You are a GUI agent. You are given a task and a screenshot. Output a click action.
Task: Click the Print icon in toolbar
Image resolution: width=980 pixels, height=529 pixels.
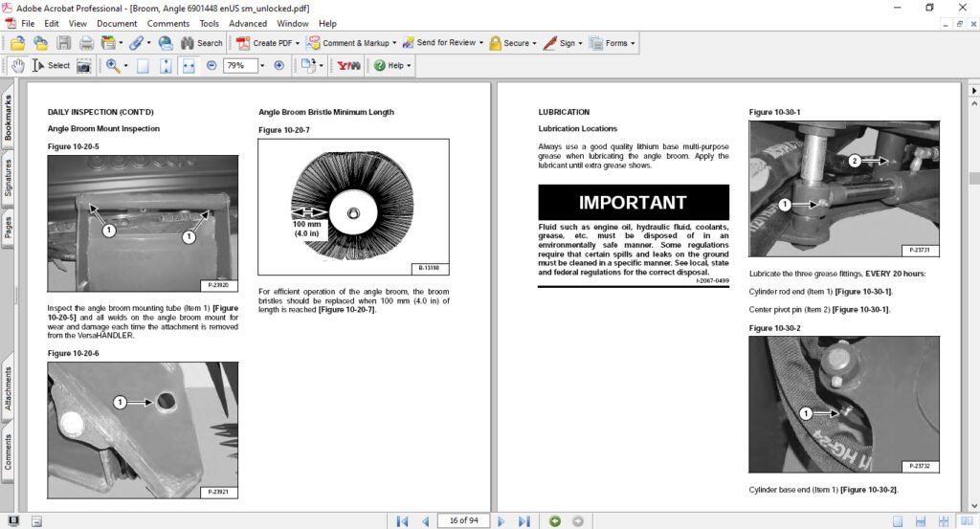tap(86, 43)
